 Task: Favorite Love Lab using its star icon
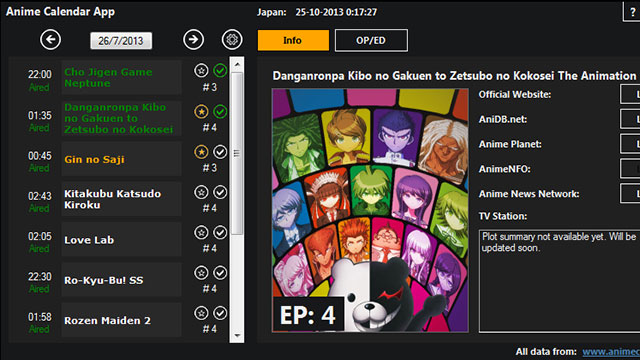(x=201, y=233)
